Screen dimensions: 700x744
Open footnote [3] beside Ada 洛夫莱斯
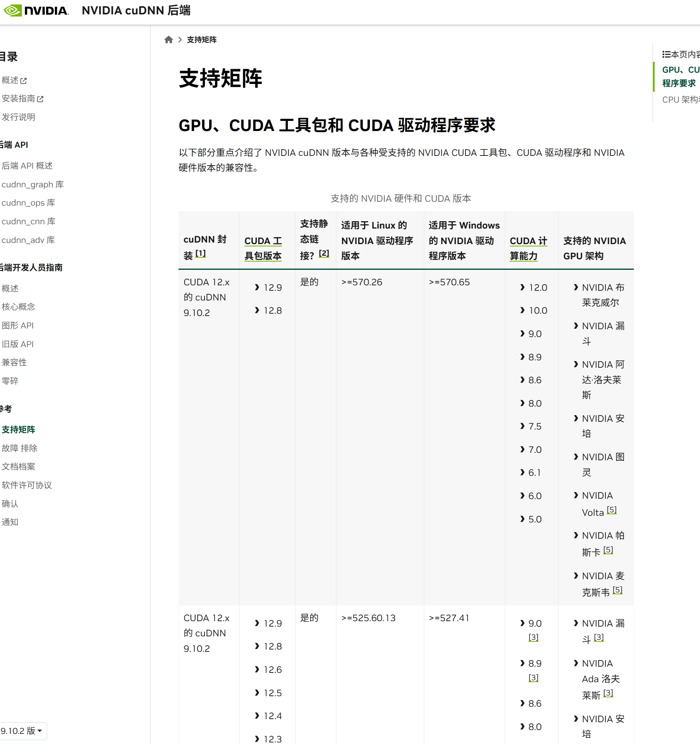click(x=608, y=693)
